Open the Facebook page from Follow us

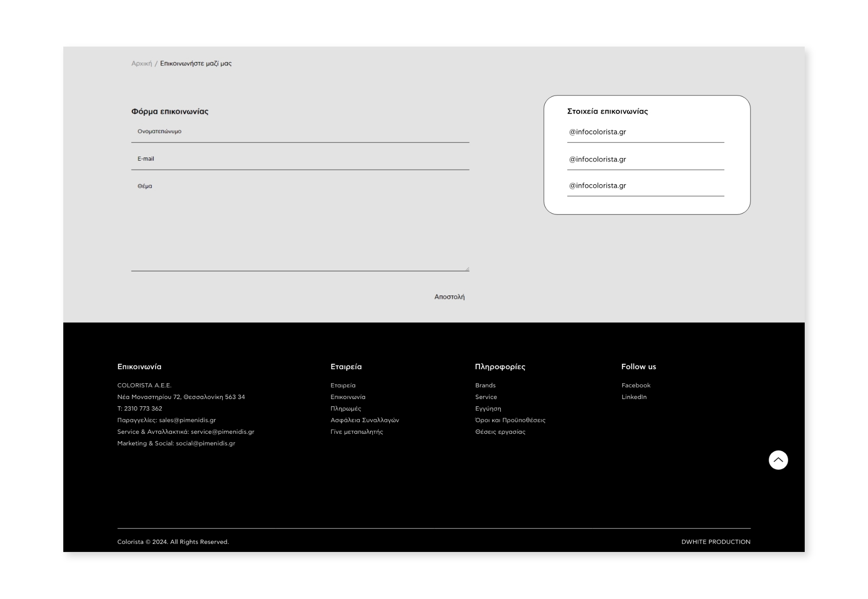coord(636,385)
